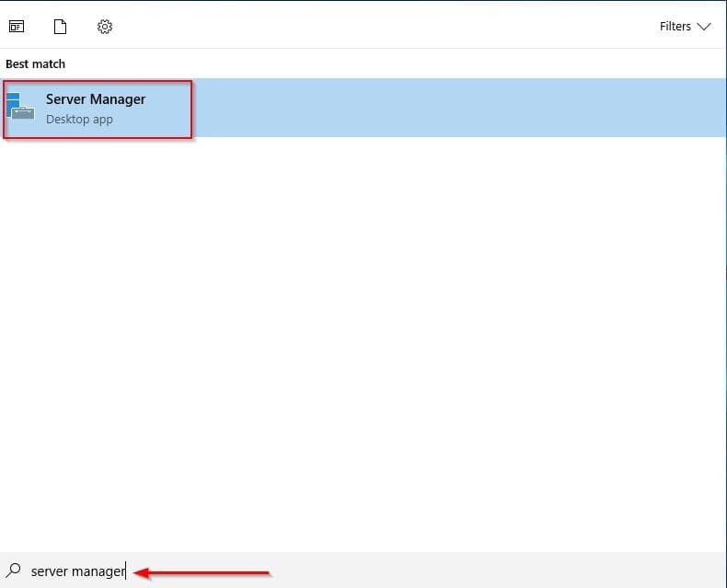Click the highlighted result row's empty right side
The height and width of the screenshot is (588, 727).
click(x=460, y=109)
